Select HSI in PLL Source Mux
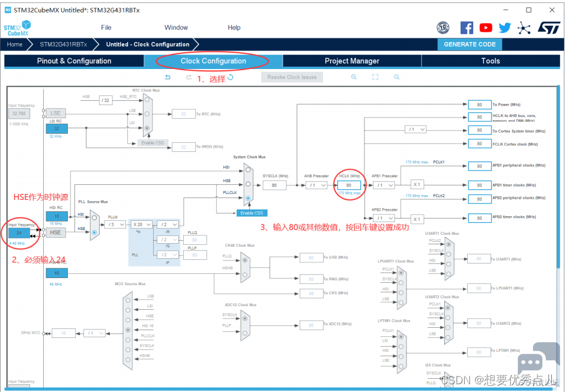 click(94, 218)
